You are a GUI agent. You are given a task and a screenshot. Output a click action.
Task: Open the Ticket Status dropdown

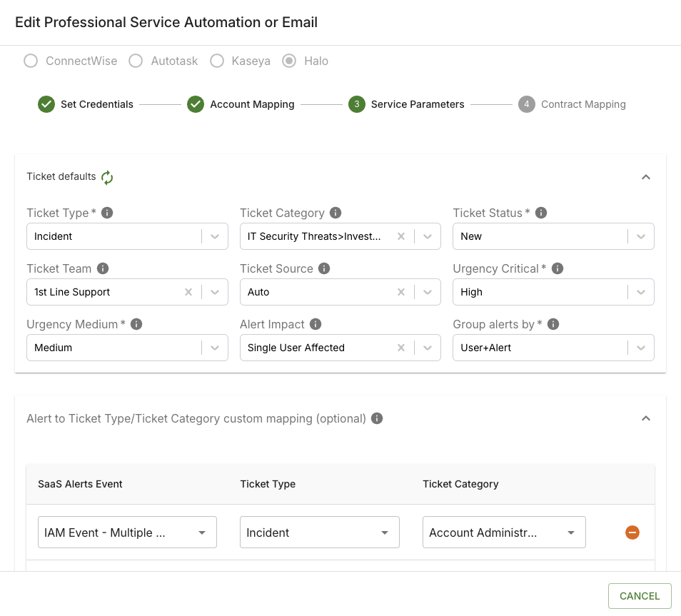point(640,236)
